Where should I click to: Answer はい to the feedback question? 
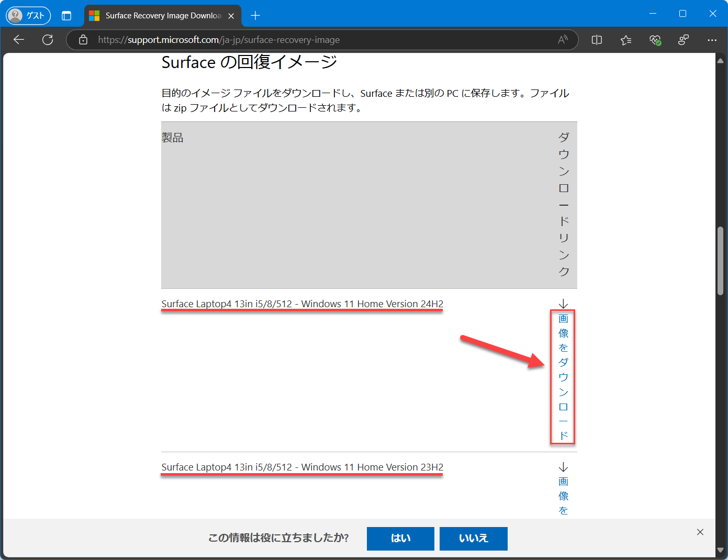[400, 539]
